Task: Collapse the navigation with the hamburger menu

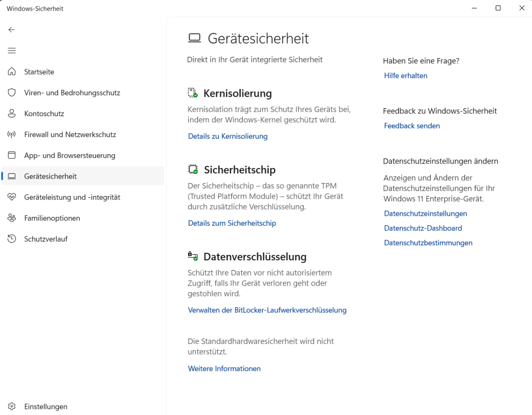Action: coord(12,51)
